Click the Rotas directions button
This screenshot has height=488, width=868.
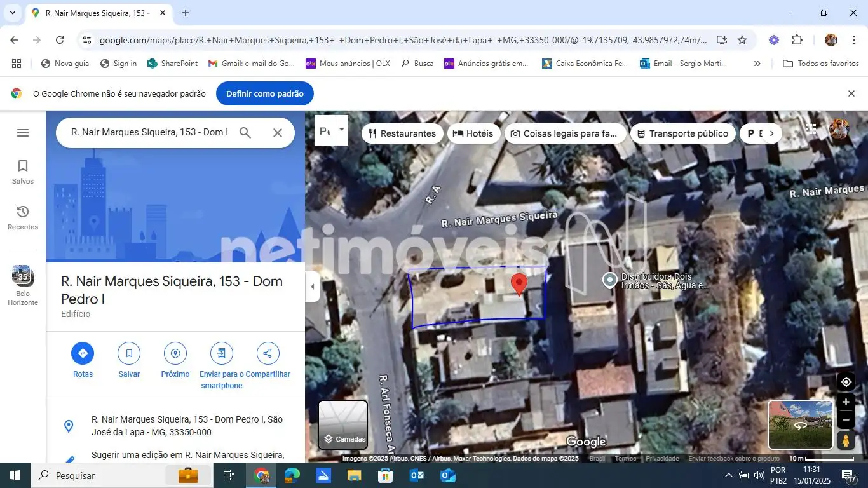click(83, 360)
